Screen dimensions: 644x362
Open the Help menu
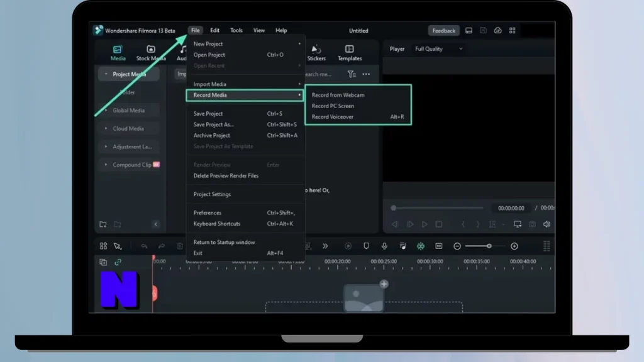pos(281,30)
